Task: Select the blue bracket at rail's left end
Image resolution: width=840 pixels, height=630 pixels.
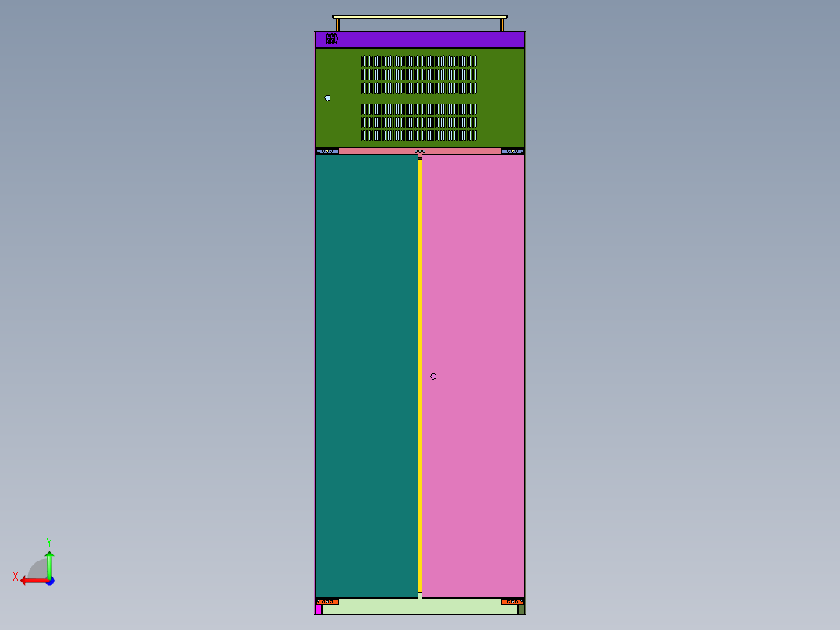Action: [x=327, y=151]
